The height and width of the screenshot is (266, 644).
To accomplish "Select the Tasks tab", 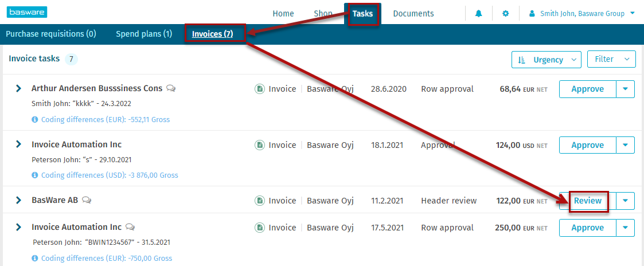I will click(x=362, y=14).
